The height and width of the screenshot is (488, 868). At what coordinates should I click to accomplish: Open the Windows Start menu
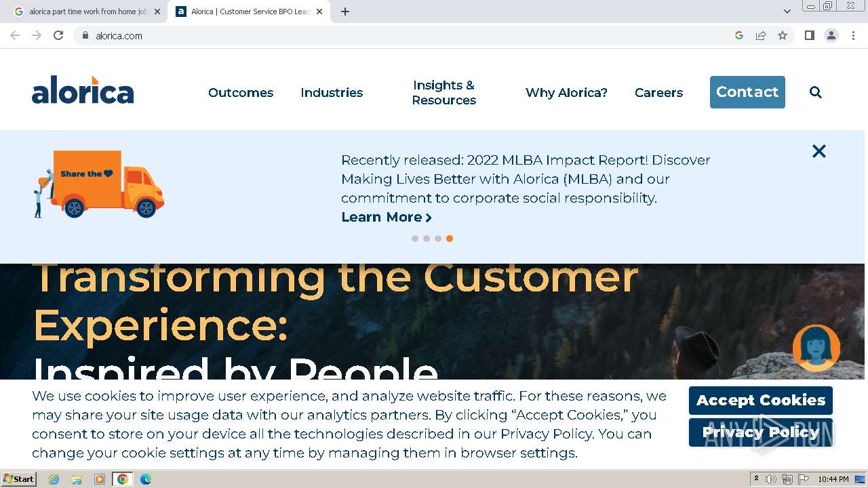click(19, 479)
